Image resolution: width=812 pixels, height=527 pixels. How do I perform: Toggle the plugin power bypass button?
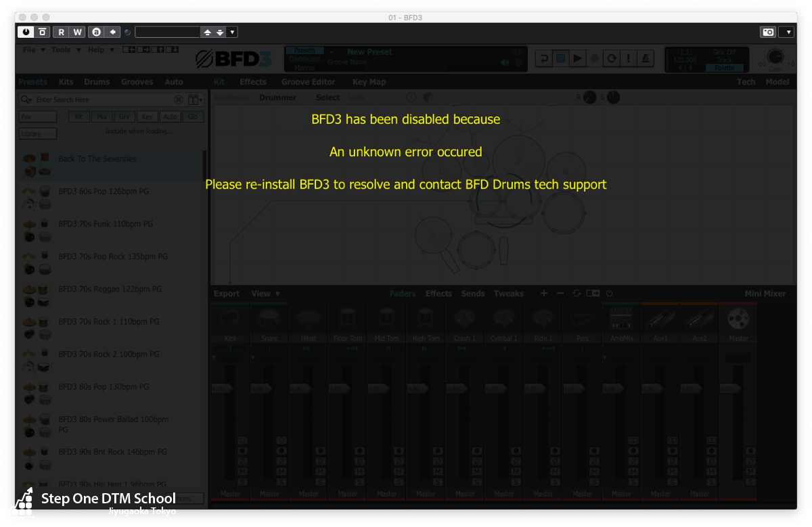click(26, 32)
